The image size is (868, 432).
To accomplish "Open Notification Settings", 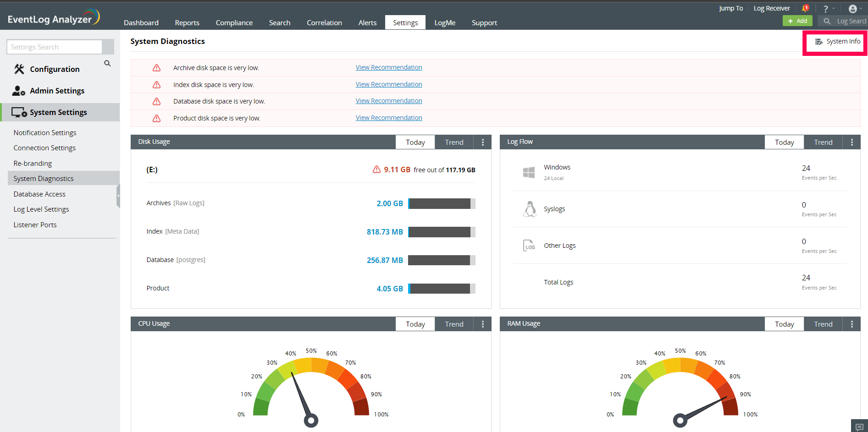I will pos(45,133).
